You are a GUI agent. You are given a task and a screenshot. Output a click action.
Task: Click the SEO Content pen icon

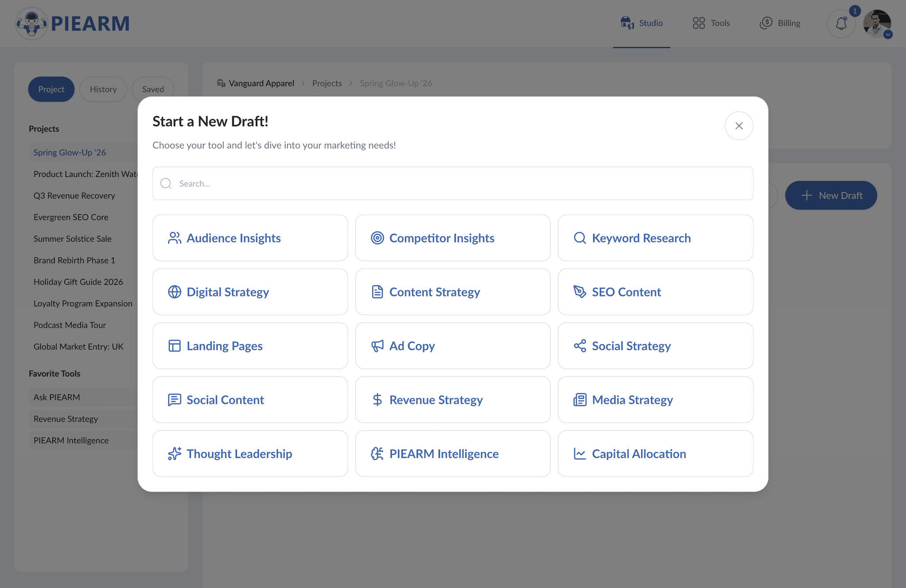[x=580, y=292]
